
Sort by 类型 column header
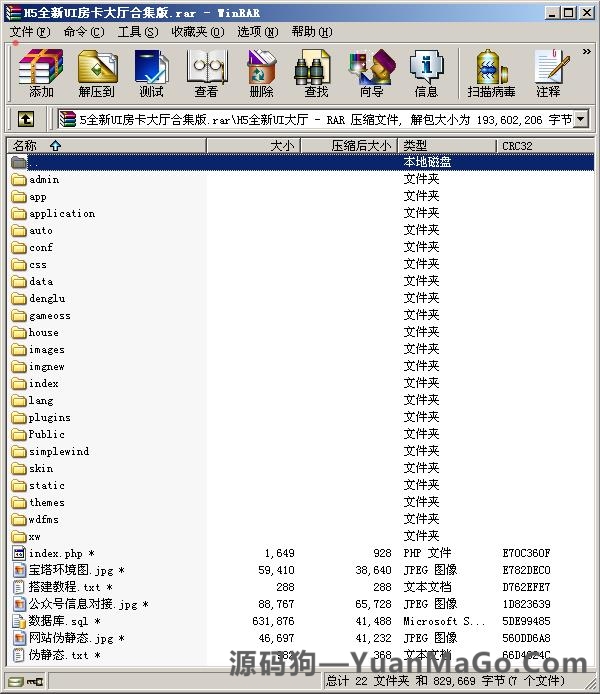(447, 146)
